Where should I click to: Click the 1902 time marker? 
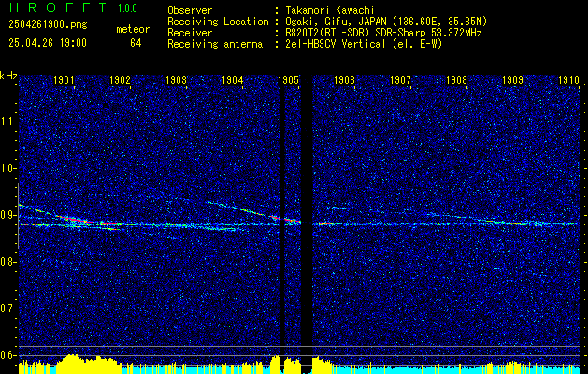[120, 79]
